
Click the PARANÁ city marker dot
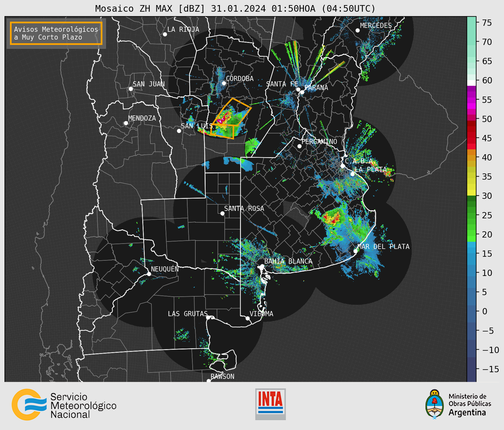click(302, 92)
